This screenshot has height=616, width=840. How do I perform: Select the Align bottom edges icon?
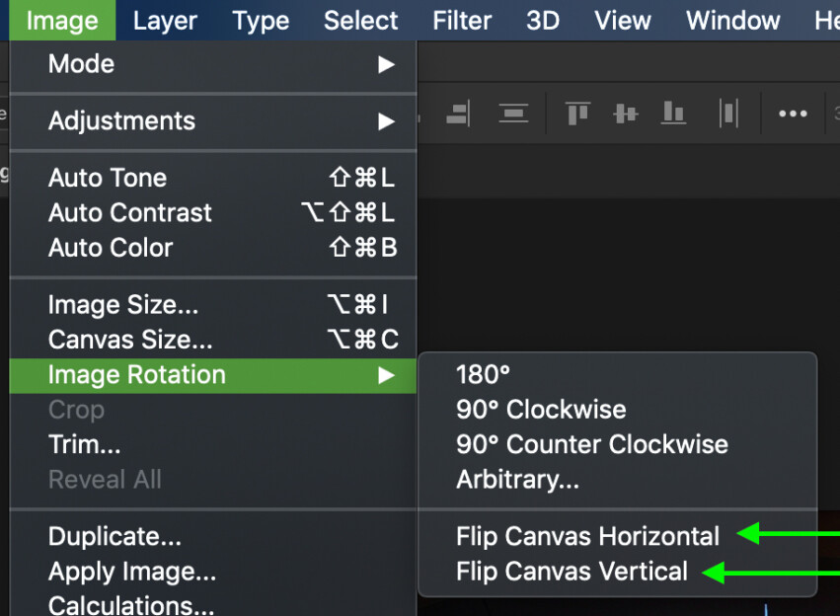click(674, 113)
